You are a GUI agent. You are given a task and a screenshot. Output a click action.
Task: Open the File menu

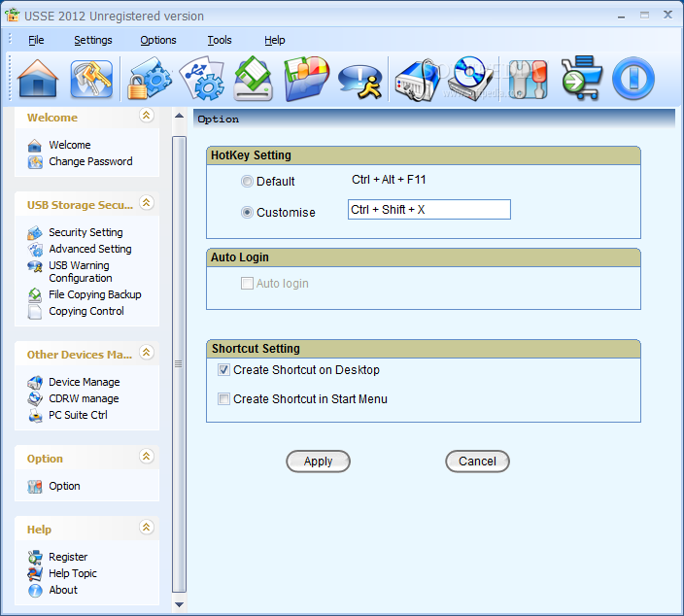click(36, 40)
